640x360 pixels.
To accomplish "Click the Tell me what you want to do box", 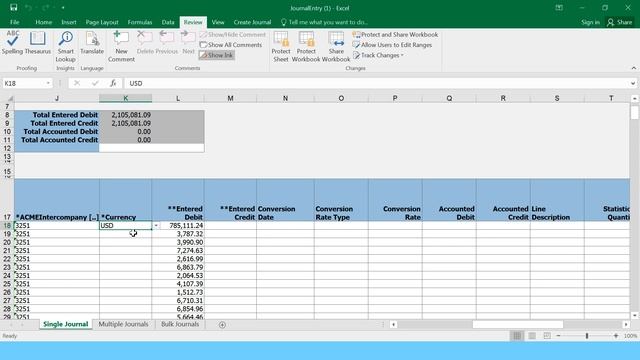I will [324, 22].
